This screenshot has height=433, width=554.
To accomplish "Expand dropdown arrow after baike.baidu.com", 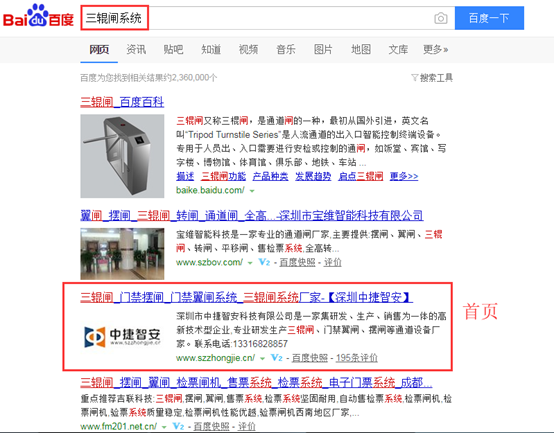I will [252, 191].
